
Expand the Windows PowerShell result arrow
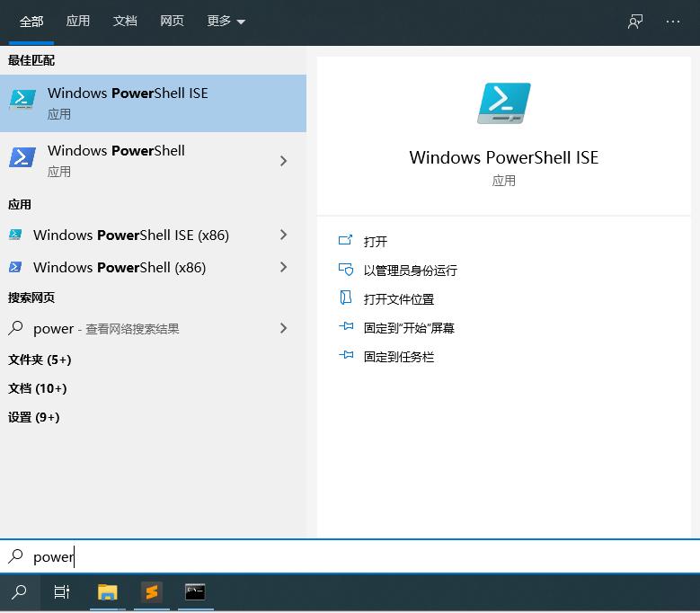point(283,161)
